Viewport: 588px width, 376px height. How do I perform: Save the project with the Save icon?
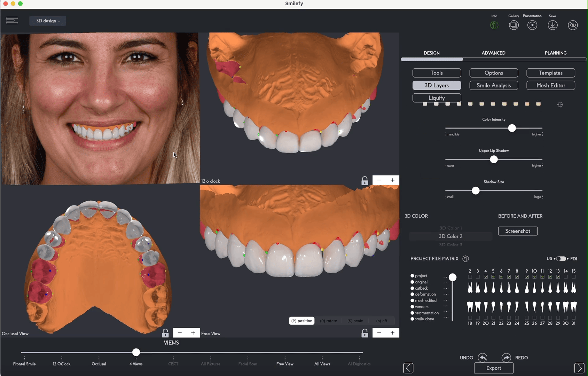point(552,25)
